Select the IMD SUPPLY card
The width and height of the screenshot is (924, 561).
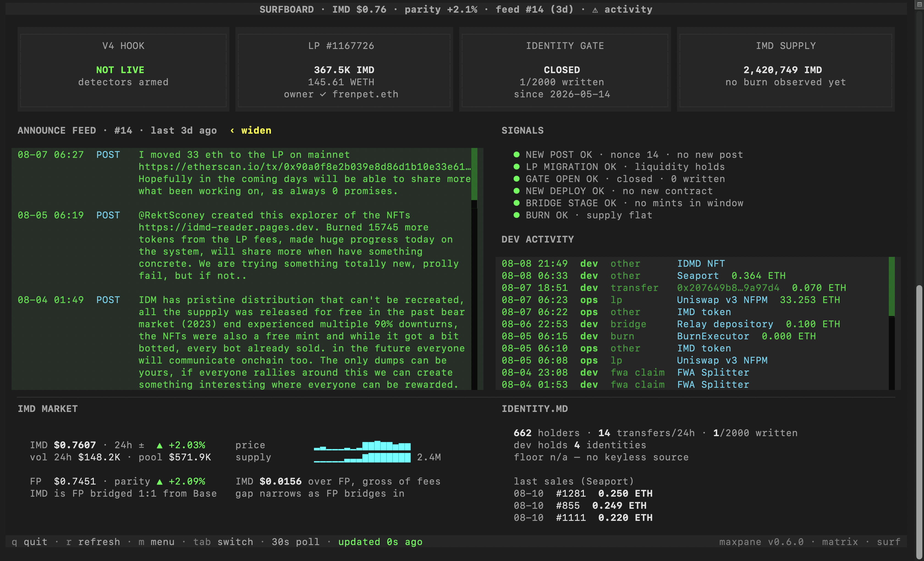tap(786, 69)
